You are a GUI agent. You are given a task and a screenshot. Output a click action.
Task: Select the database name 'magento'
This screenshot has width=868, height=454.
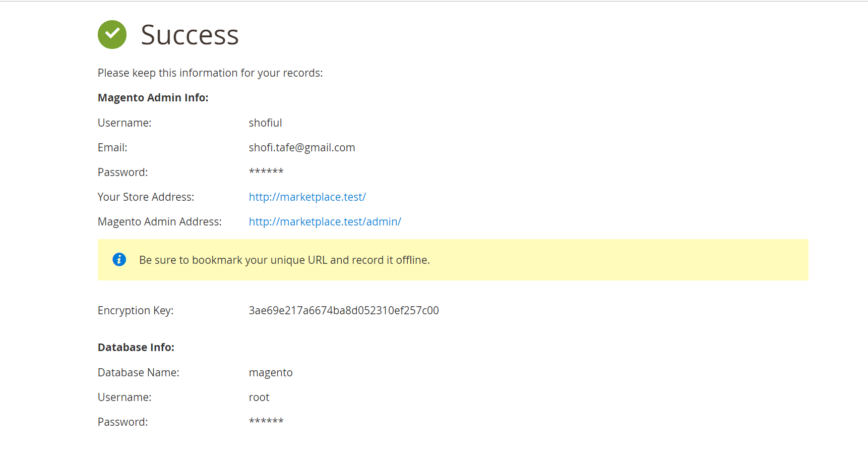[271, 372]
